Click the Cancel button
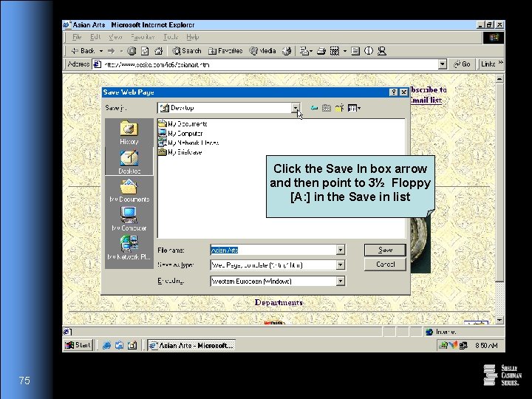 point(385,265)
